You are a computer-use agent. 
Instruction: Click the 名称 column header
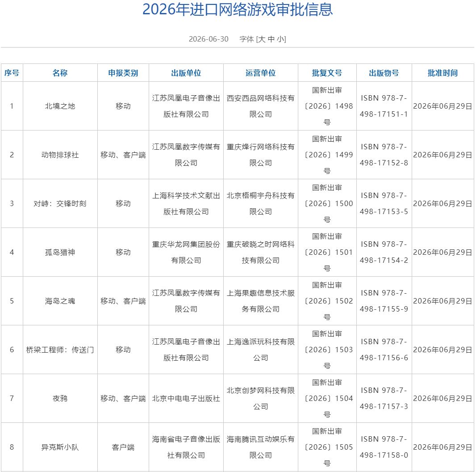(x=60, y=73)
